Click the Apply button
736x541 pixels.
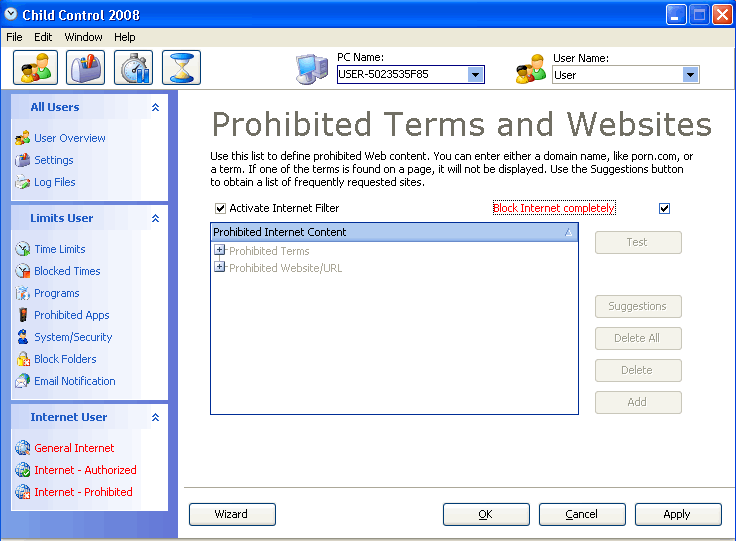pos(678,514)
